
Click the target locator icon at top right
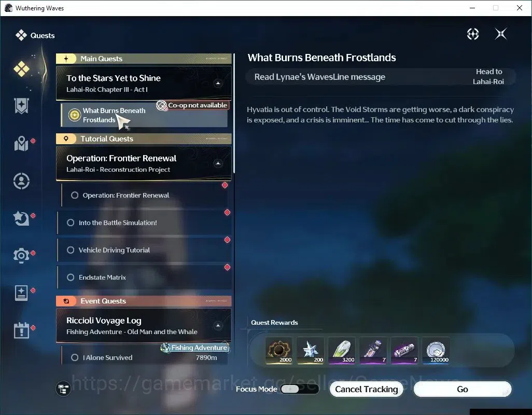472,34
